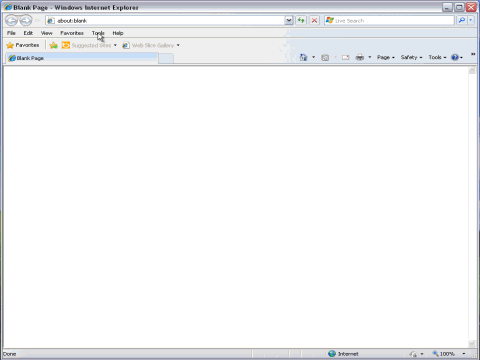This screenshot has width=480, height=360.
Task: Click the scroll down arrow
Action: (472, 343)
